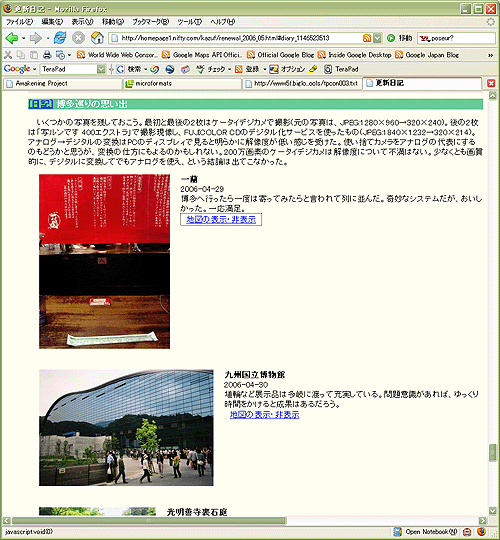This screenshot has height=540, width=500.
Task: Click the Forward arrow button
Action: [36, 38]
